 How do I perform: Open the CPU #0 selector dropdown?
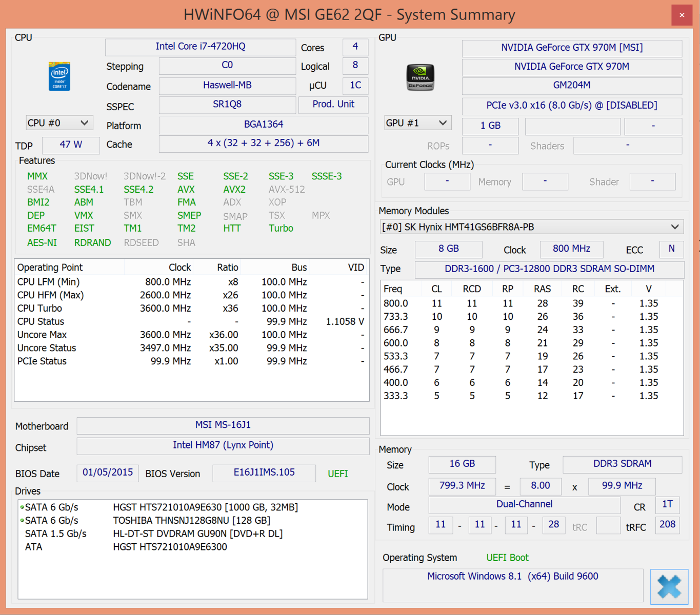point(59,123)
